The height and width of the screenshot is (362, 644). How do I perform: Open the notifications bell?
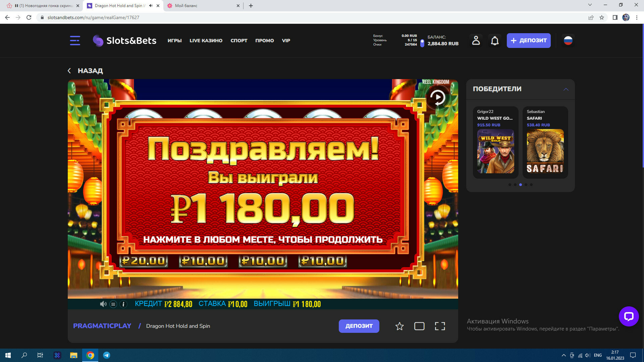point(495,41)
